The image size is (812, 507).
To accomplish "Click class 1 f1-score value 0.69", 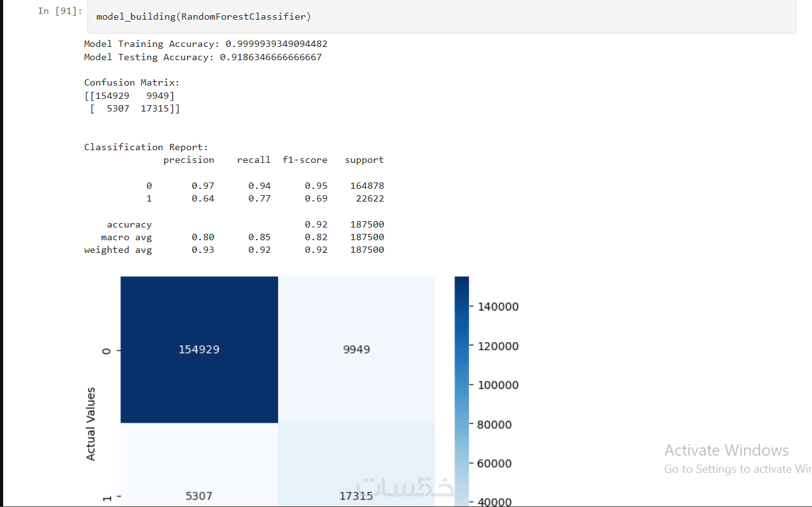I will [x=316, y=198].
